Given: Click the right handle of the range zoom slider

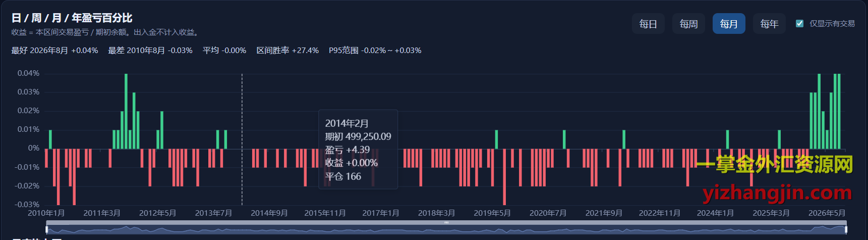Looking at the screenshot, I should pos(846,229).
